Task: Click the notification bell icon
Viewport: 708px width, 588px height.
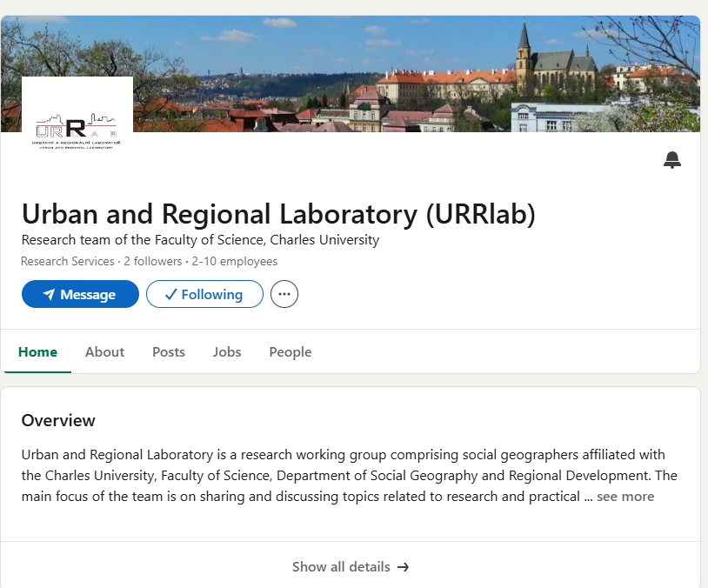Action: click(671, 160)
